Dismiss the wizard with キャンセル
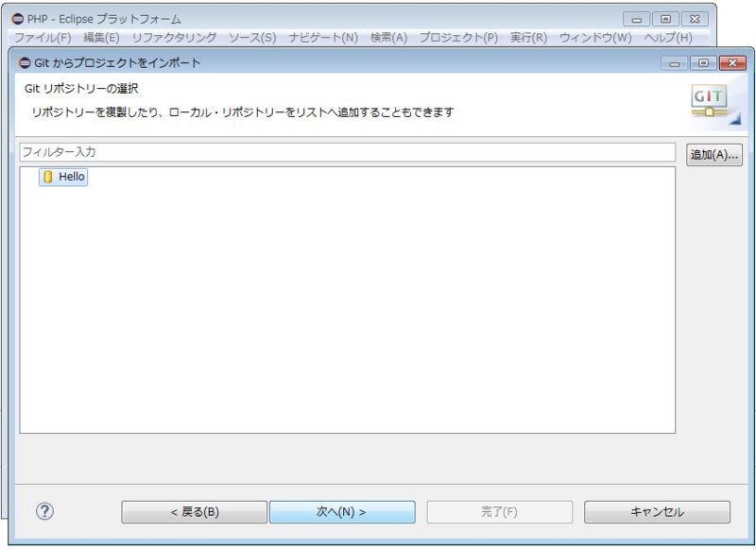Image resolution: width=756 pixels, height=549 pixels. 657,512
